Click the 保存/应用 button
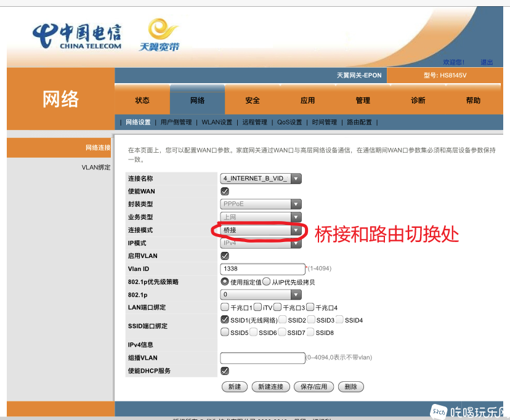 tap(314, 387)
